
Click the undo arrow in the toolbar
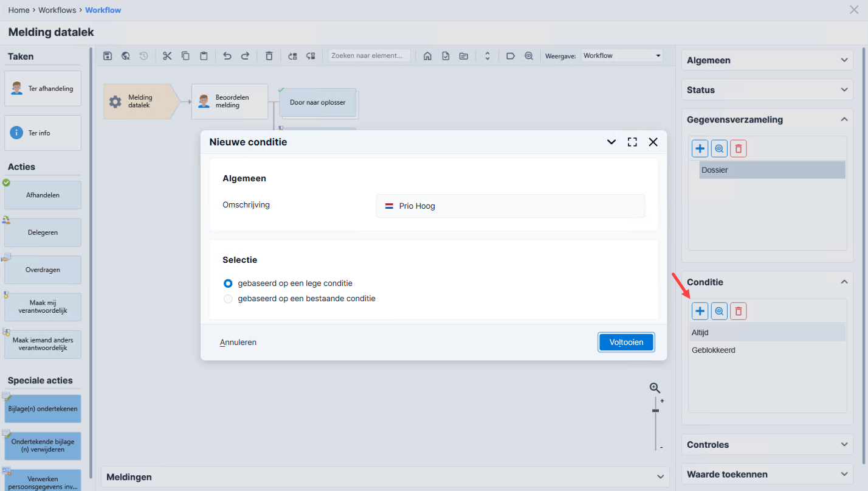point(227,55)
